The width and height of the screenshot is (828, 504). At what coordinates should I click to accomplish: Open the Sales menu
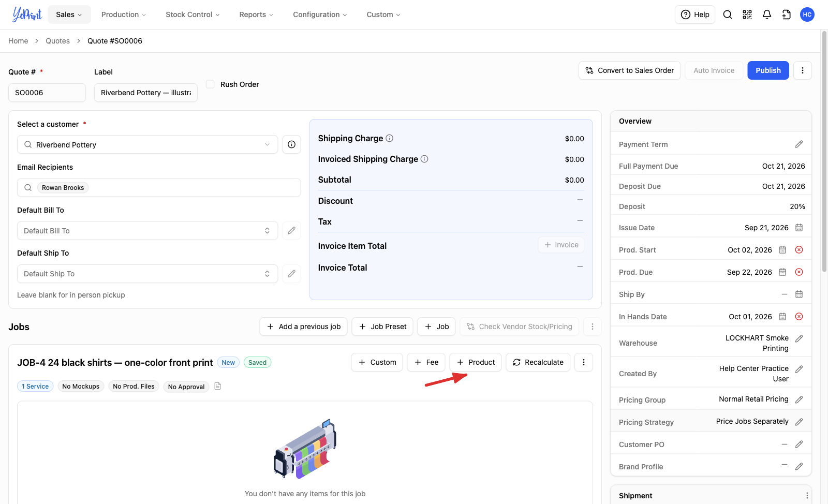69,14
